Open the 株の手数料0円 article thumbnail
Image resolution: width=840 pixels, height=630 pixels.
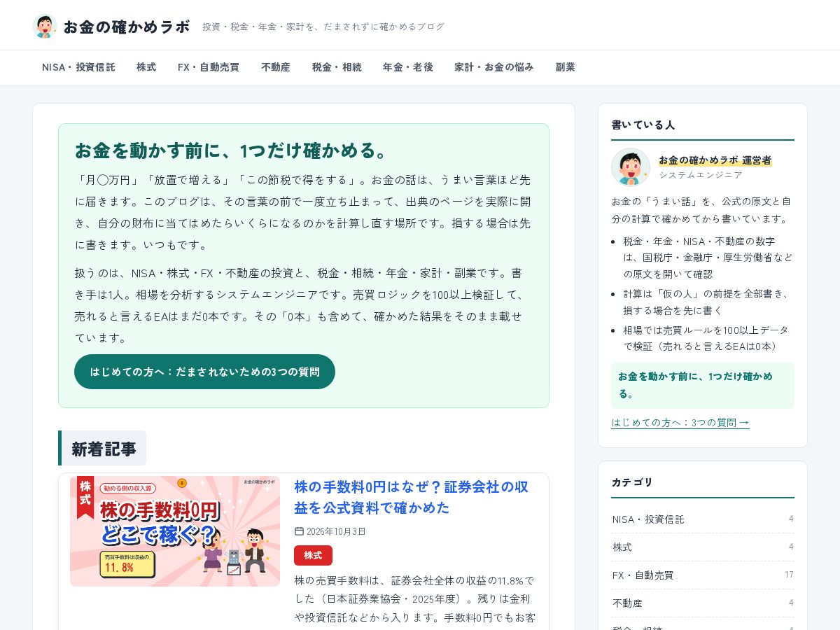175,531
